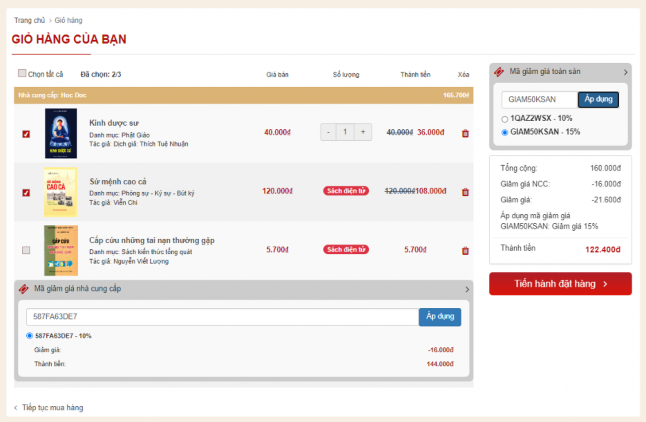
Task: Click the supplier discount code input field
Action: click(x=221, y=316)
